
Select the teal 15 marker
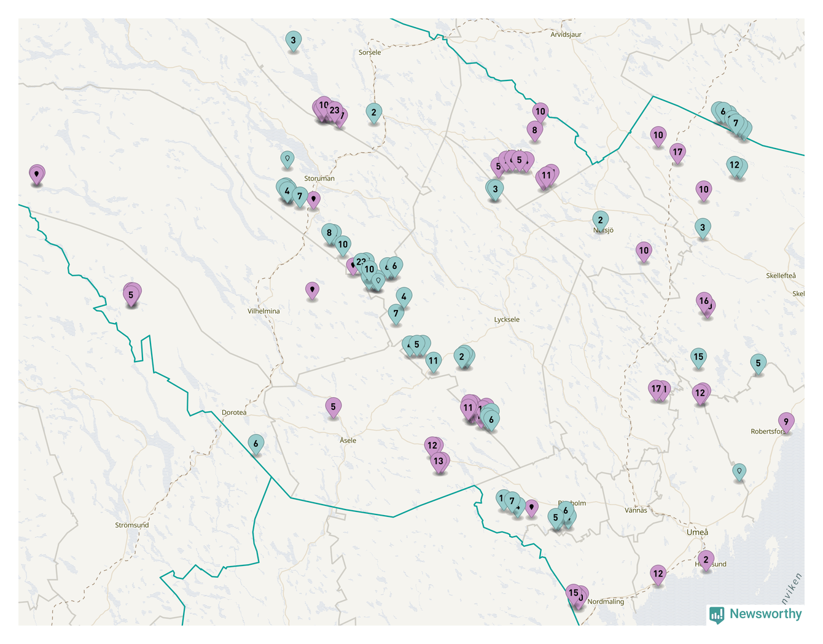(x=698, y=358)
